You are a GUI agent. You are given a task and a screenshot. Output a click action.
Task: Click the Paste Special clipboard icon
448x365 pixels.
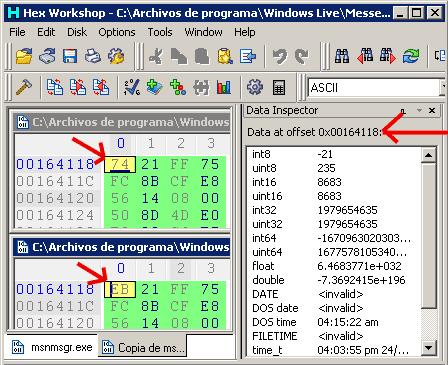(x=225, y=56)
